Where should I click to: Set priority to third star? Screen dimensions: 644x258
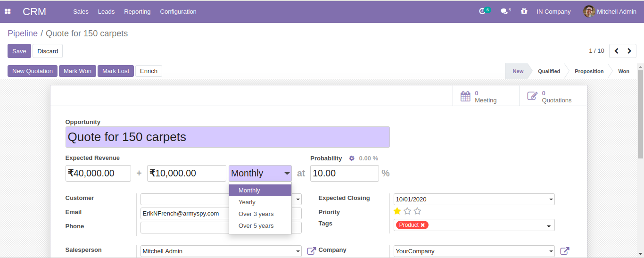(417, 211)
